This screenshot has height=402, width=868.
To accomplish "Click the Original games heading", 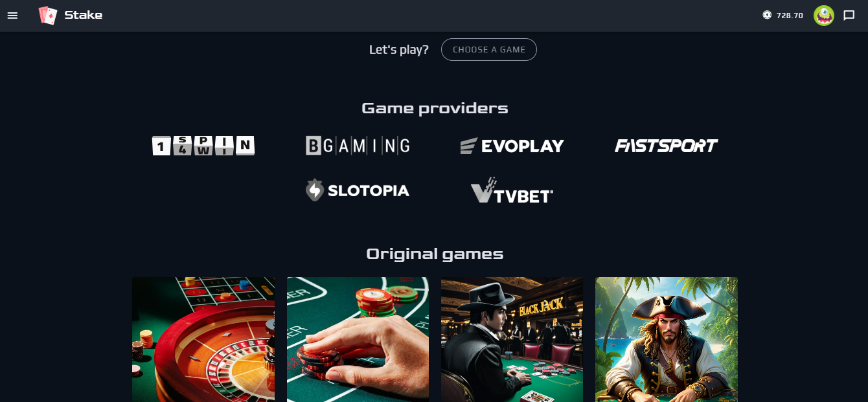I will tap(435, 254).
